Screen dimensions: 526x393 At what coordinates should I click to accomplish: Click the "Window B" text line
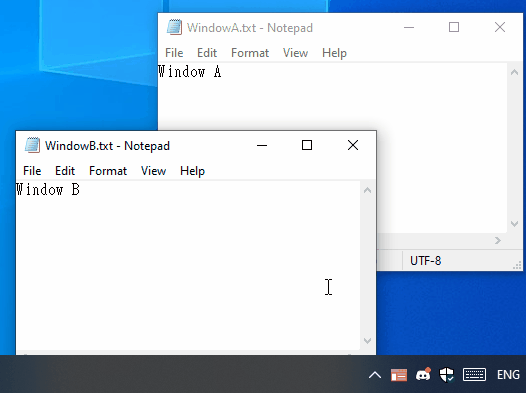[x=48, y=190]
